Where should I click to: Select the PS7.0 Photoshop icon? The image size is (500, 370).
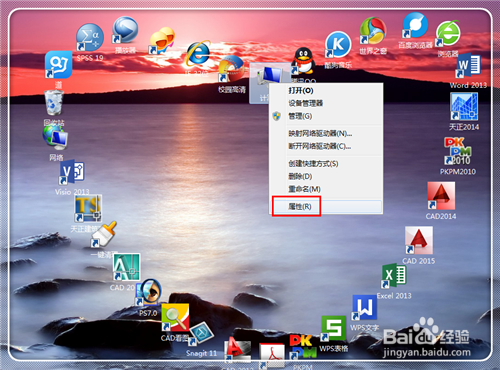(148, 292)
